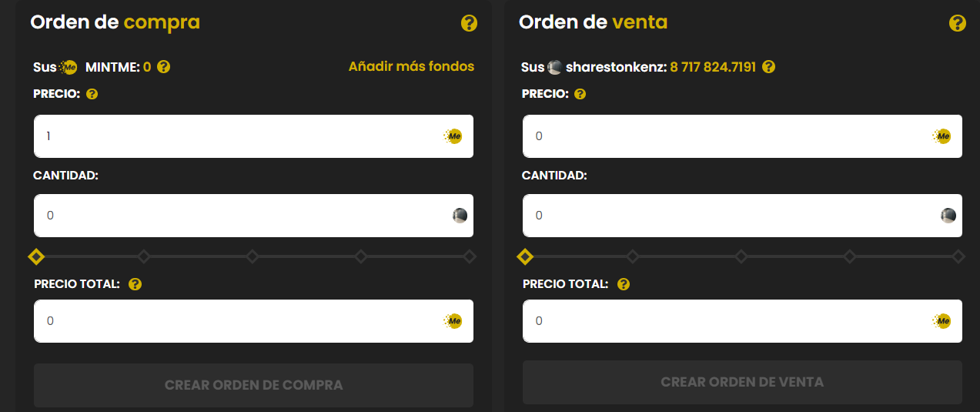Click help icon beside Orden de venta title
The height and width of the screenshot is (412, 980).
coord(958,23)
